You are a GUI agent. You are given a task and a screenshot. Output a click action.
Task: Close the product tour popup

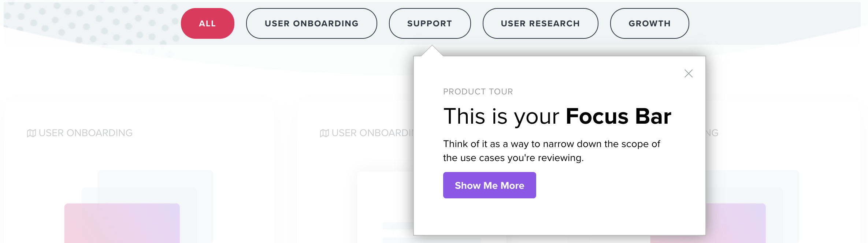click(689, 74)
